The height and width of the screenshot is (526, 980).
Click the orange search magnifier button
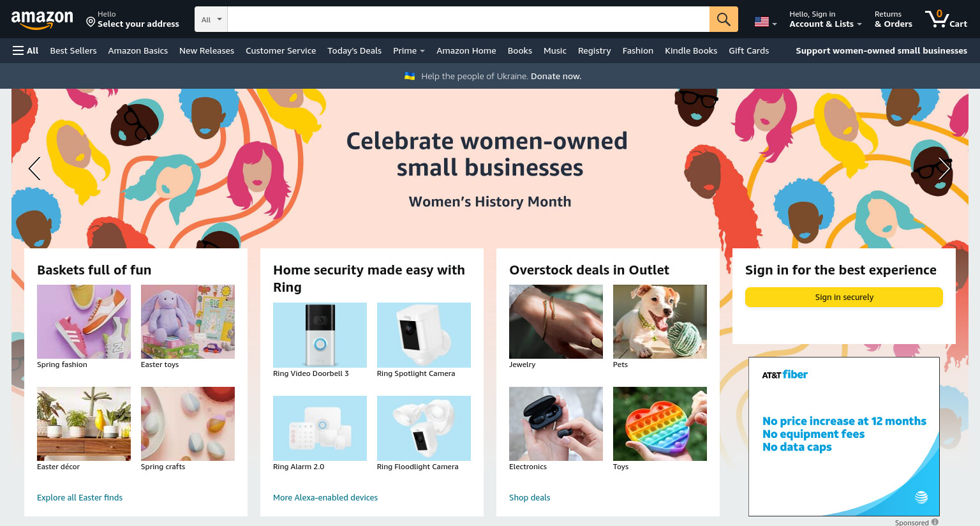(x=724, y=19)
